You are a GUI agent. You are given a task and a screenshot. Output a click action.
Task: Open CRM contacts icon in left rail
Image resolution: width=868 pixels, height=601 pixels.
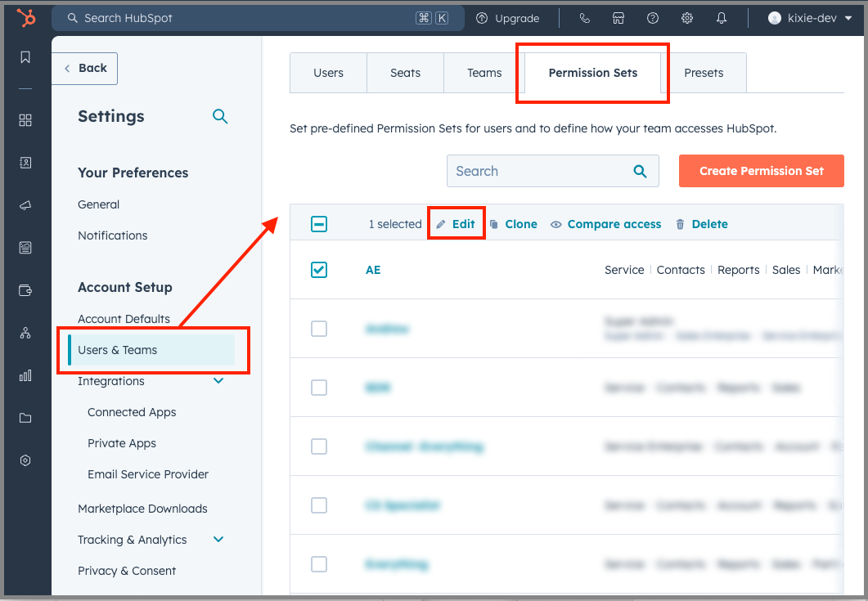[x=25, y=163]
